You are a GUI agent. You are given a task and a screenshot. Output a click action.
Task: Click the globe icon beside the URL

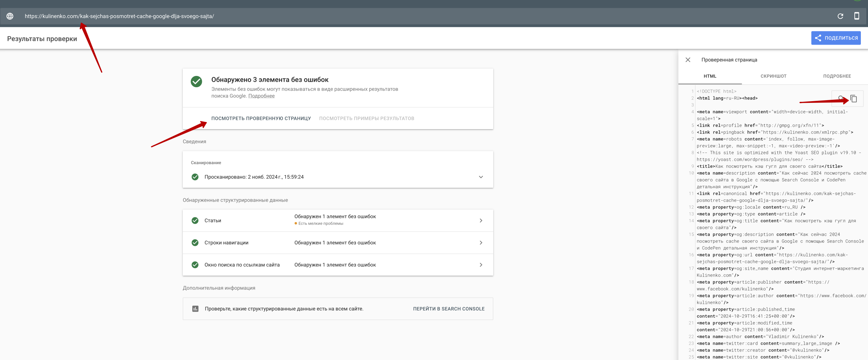pyautogui.click(x=10, y=16)
